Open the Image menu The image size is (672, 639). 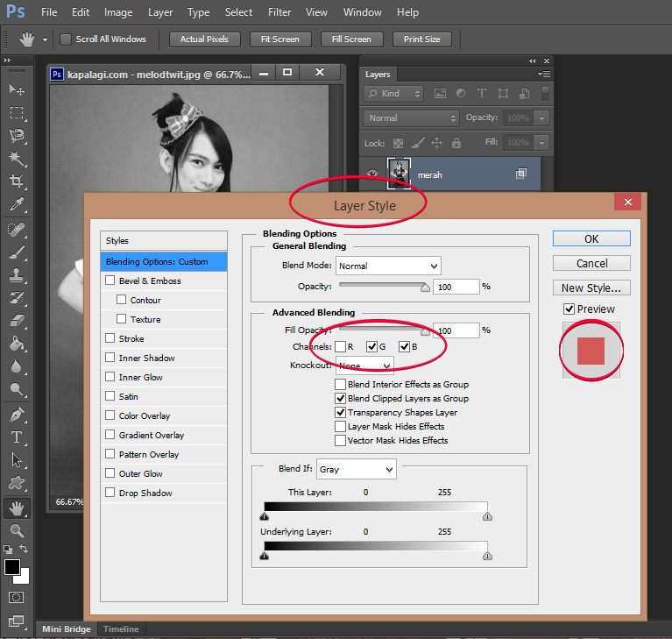point(118,12)
